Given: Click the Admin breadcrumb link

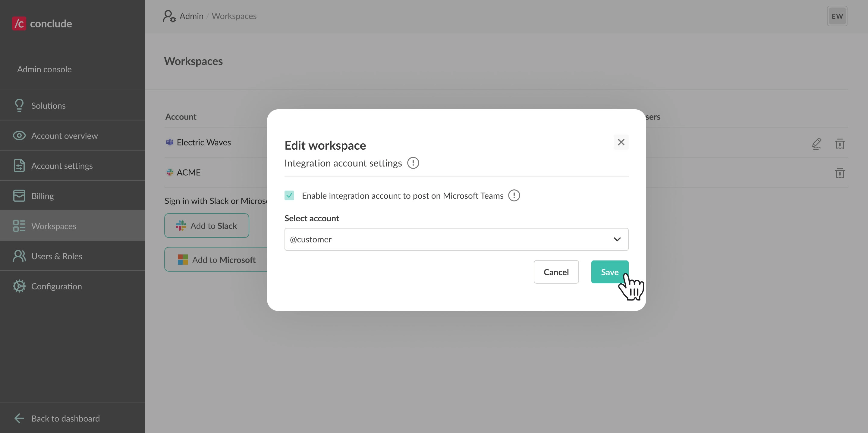Looking at the screenshot, I should (191, 16).
